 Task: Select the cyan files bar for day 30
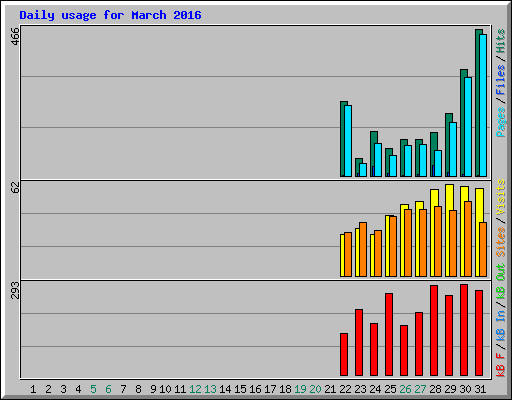tap(468, 127)
